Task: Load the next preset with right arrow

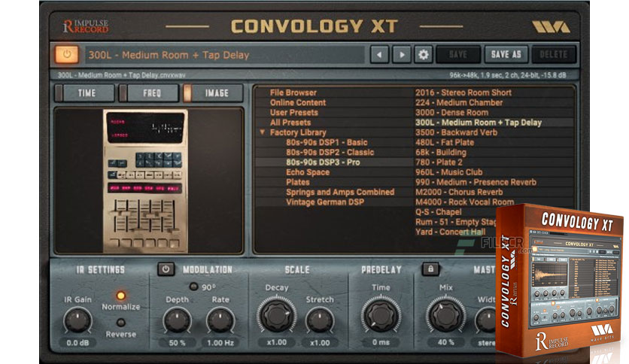Action: coord(402,54)
